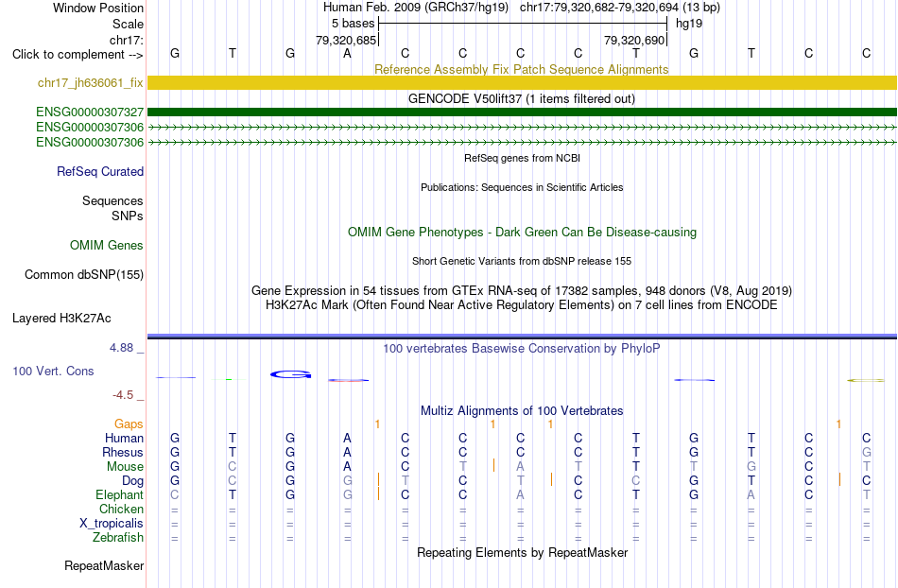Screen dimensions: 898x588
Task: Open 'Reference Assembly Fix Patch Sequence Alignments' title
Action: (x=522, y=69)
